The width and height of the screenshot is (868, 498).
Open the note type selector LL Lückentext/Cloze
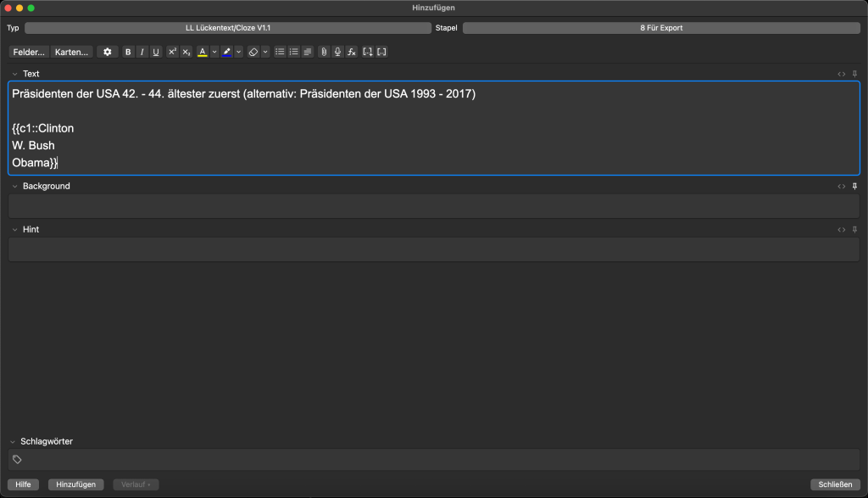(227, 28)
